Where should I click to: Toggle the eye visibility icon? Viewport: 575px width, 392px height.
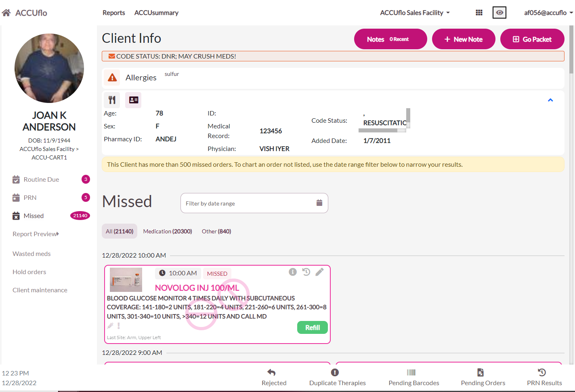coord(499,13)
